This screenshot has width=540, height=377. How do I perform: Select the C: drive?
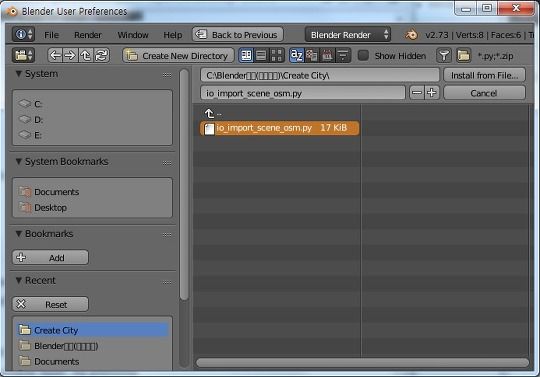[x=92, y=104]
